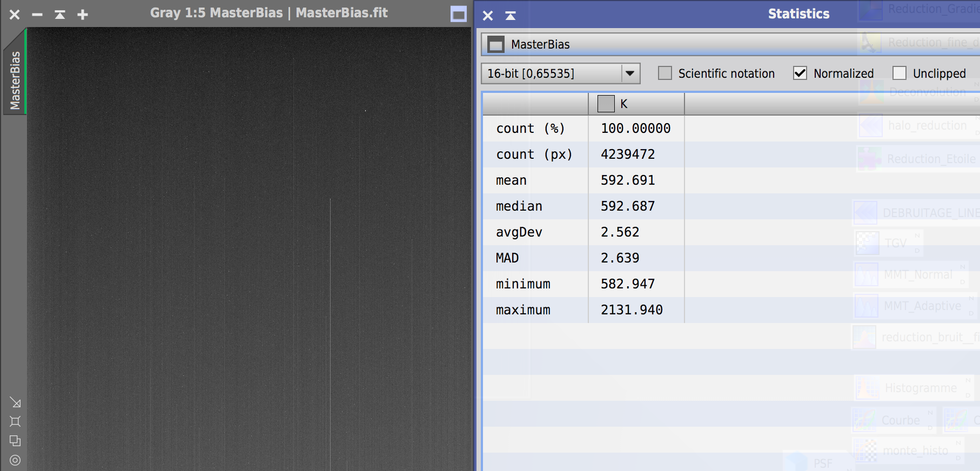
Task: Click the pixel count value 4239472
Action: tap(628, 154)
